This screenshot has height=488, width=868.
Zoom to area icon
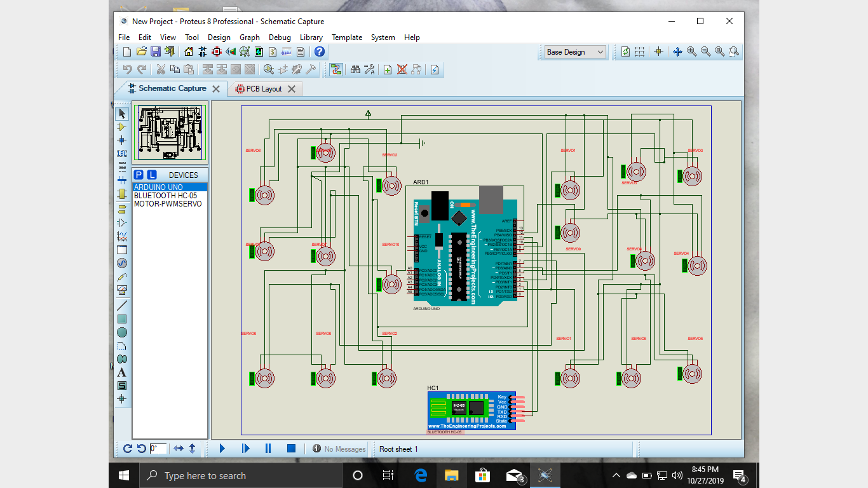[x=733, y=51]
